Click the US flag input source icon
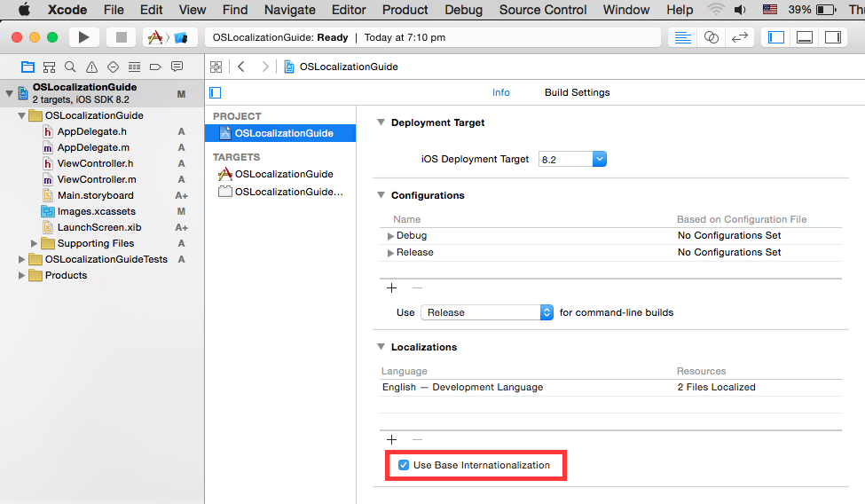The height and width of the screenshot is (504, 865). [x=769, y=10]
